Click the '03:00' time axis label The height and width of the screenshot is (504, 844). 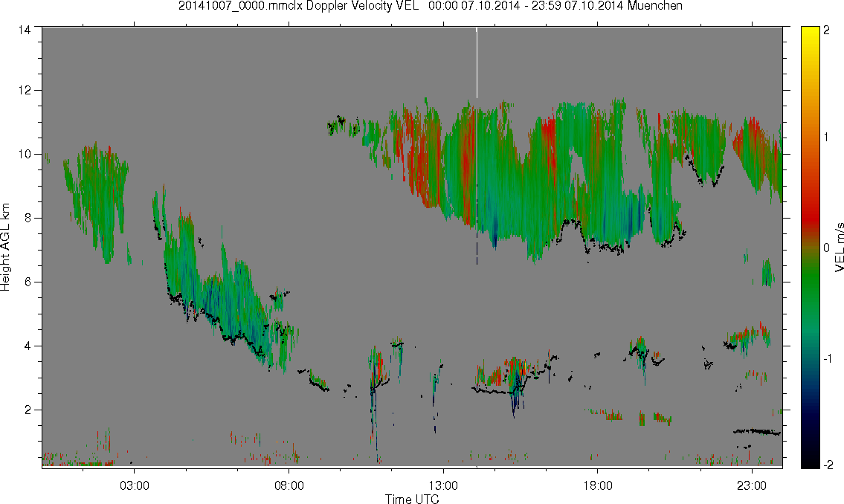[134, 485]
